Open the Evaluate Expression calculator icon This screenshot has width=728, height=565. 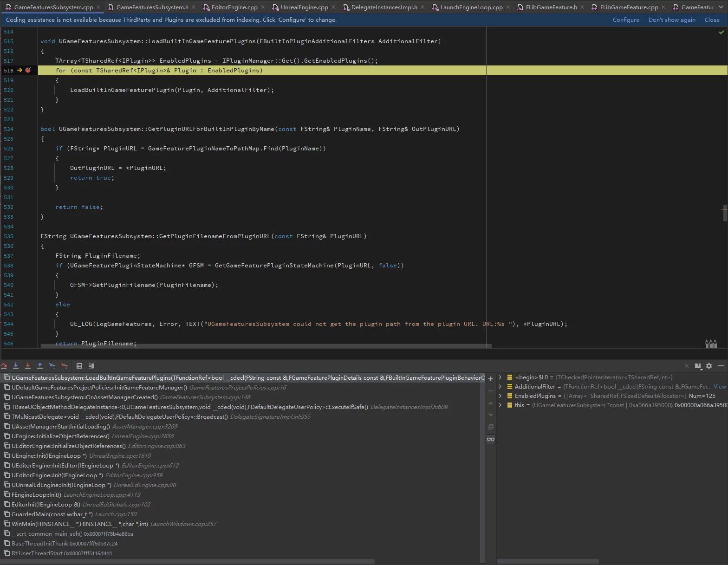[x=79, y=366]
